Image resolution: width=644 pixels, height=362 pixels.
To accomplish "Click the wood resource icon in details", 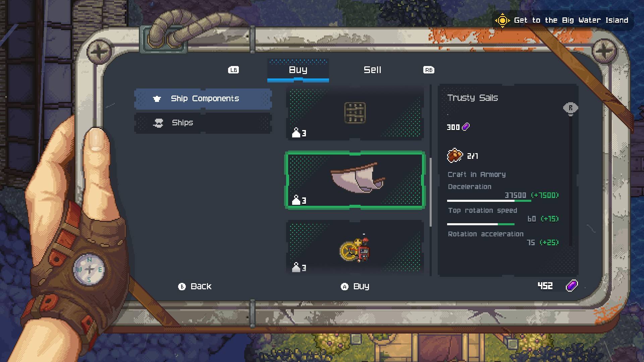I will click(455, 156).
